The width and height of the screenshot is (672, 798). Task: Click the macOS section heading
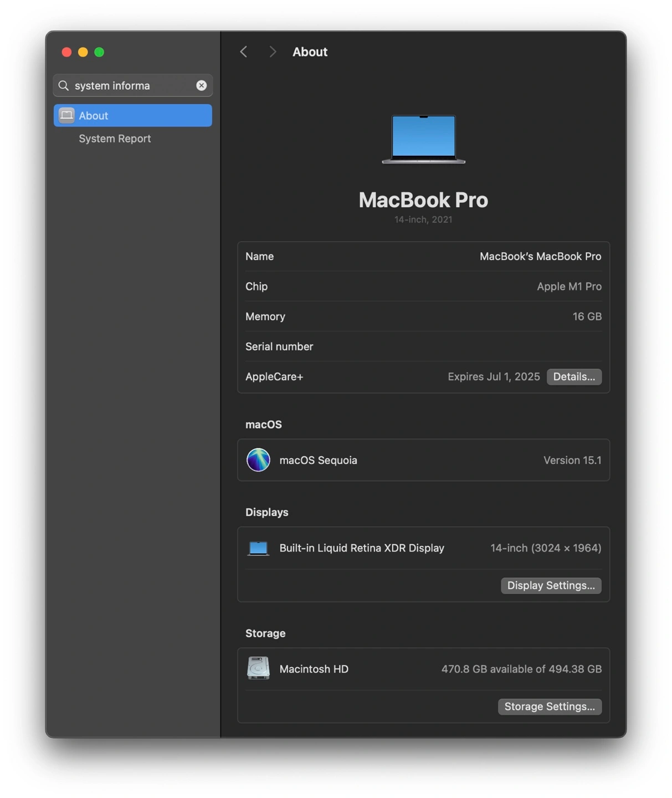[264, 424]
